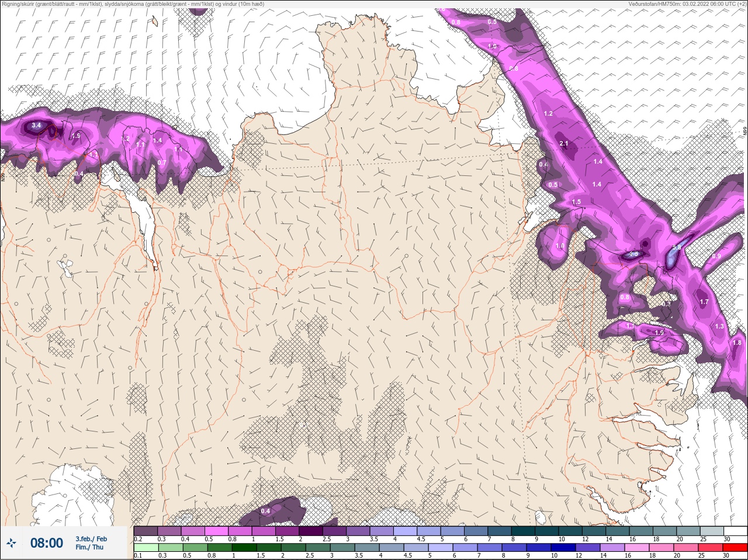Click the light pink 16 swatch in rain scale
Image resolution: width=748 pixels, height=560 pixels.
[x=638, y=548]
